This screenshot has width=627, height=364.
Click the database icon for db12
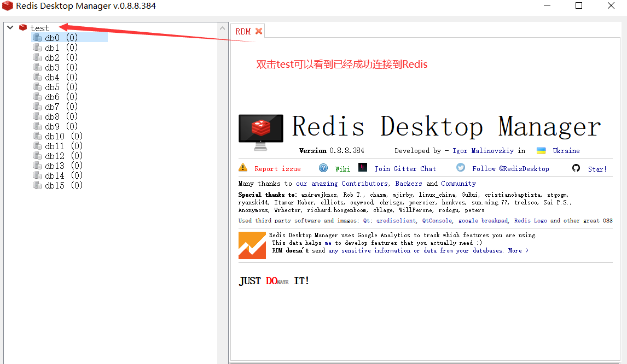[x=37, y=155]
